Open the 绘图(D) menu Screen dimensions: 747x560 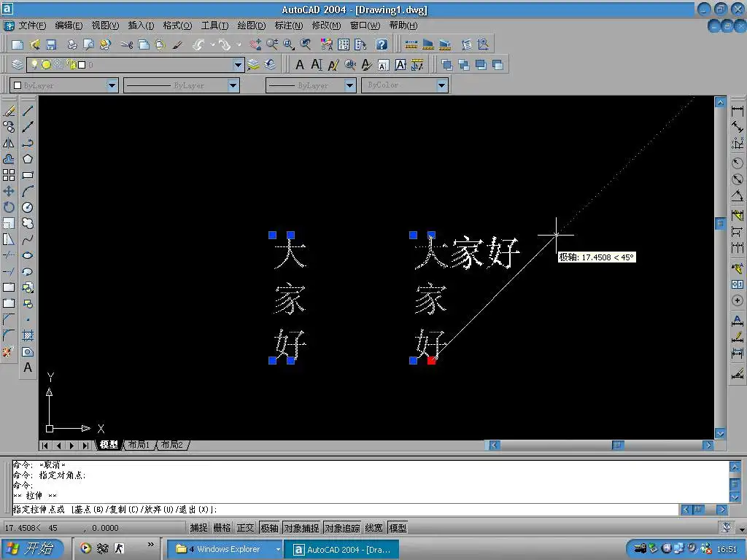click(x=251, y=26)
